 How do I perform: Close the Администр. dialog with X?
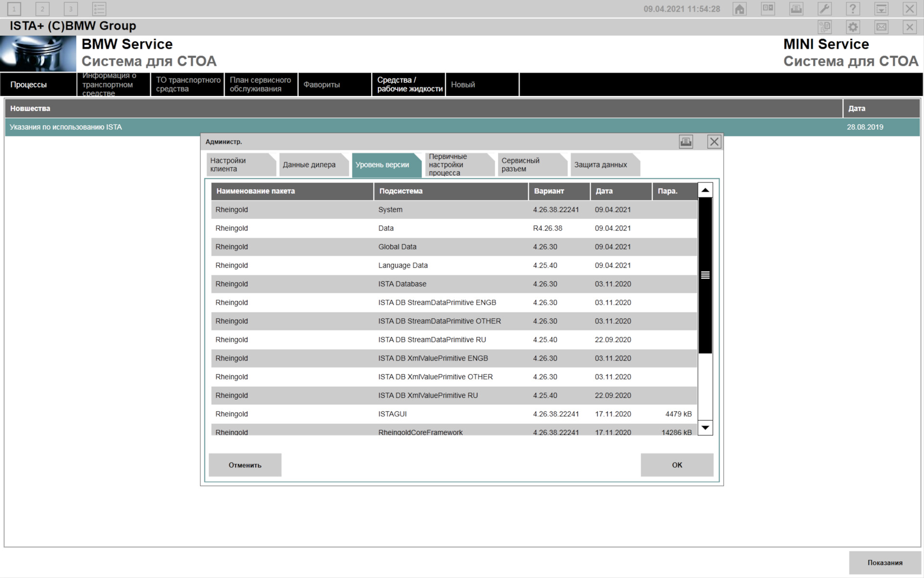(714, 142)
